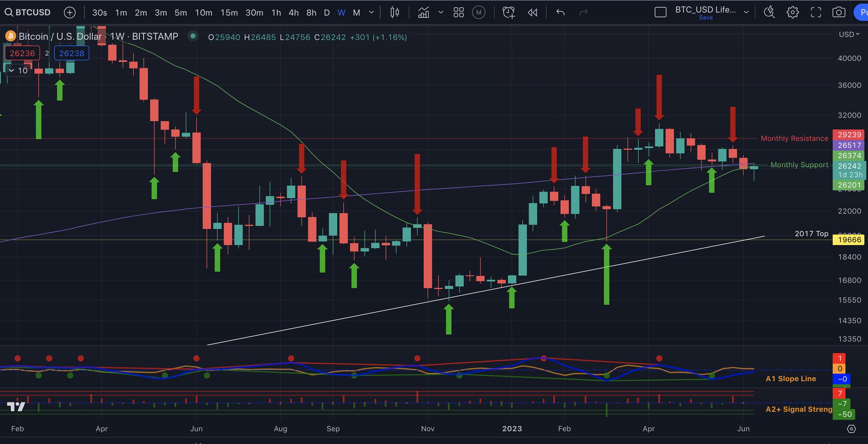Screen dimensions: 868x444
Task: Click the blue Publish button
Action: pyautogui.click(x=861, y=13)
